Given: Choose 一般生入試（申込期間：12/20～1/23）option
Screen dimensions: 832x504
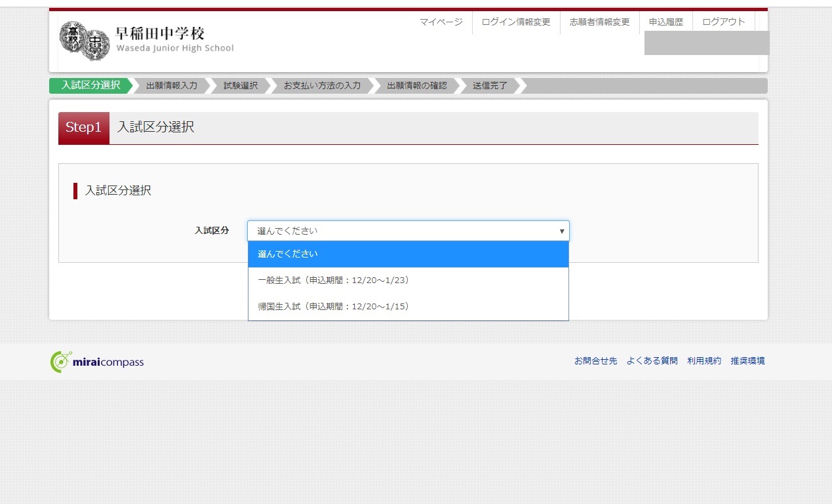Looking at the screenshot, I should click(408, 281).
